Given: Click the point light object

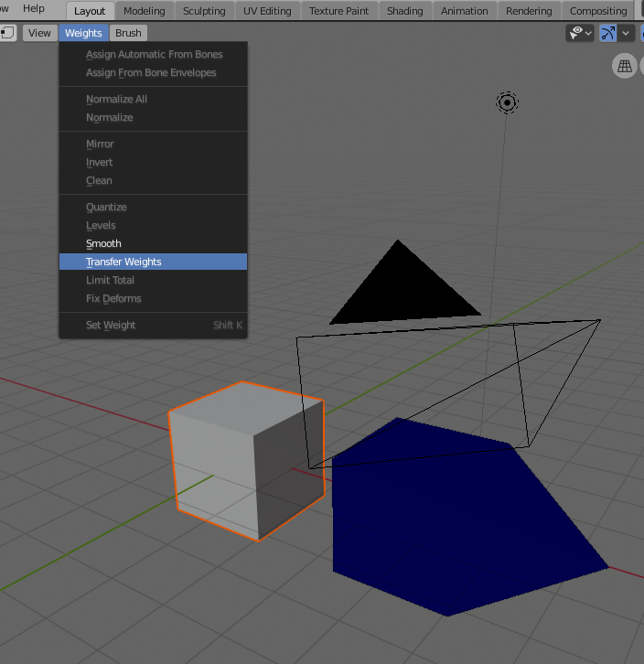Looking at the screenshot, I should (507, 102).
